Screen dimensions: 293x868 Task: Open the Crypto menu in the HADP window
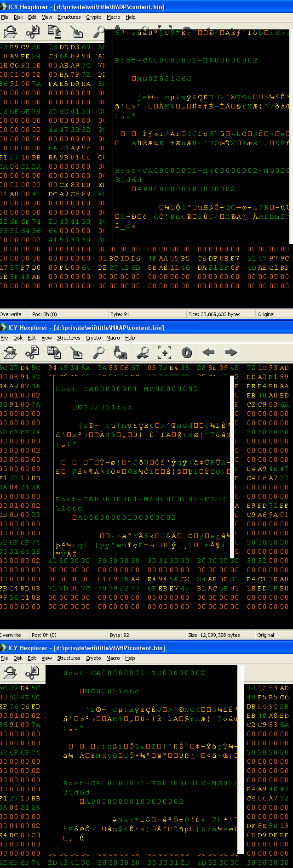coord(94,17)
